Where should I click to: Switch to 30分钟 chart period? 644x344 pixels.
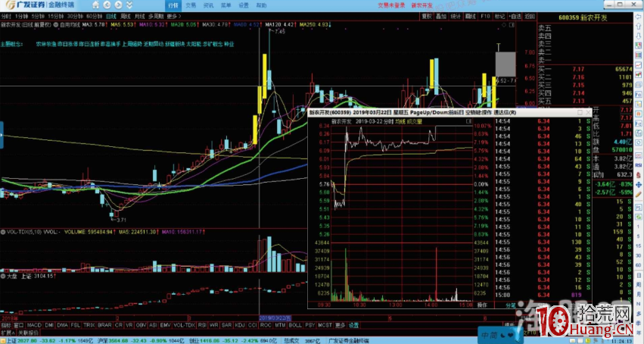pyautogui.click(x=75, y=17)
